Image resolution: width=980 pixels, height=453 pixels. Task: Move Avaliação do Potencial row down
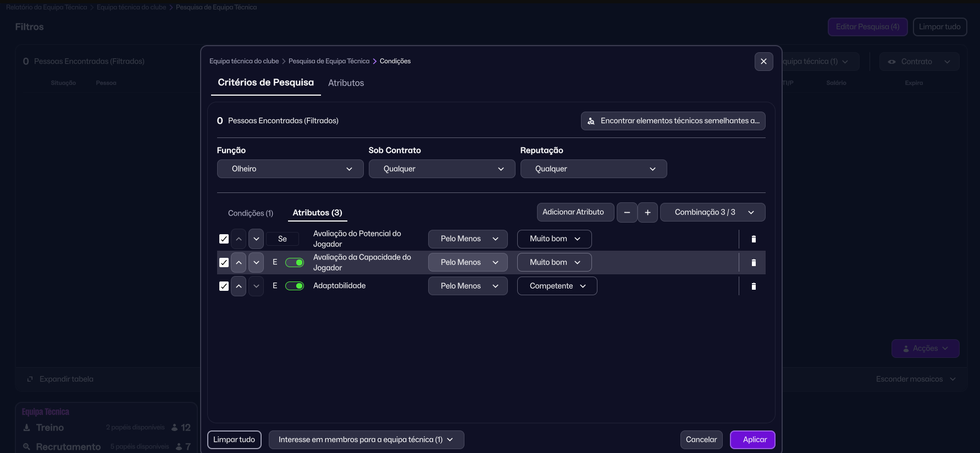(x=256, y=239)
